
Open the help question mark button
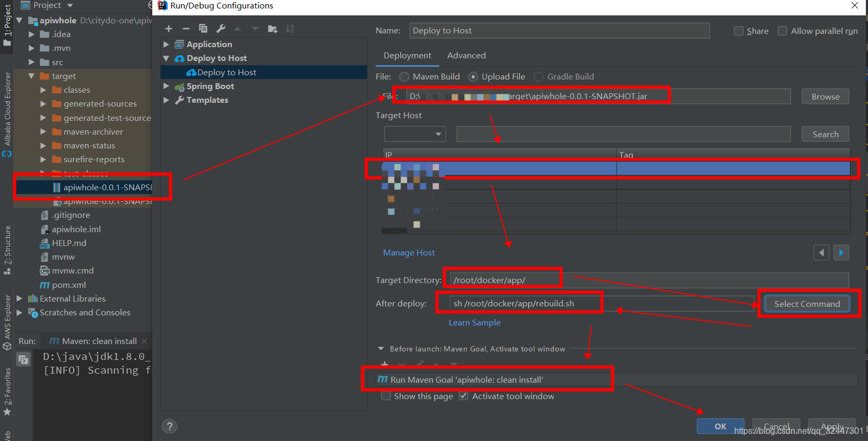pos(170,426)
